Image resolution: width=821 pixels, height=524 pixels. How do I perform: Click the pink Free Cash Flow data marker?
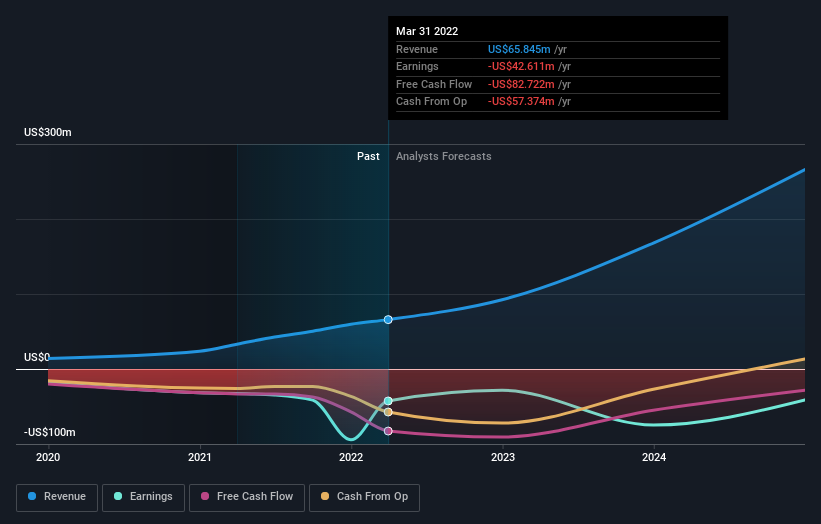[388, 431]
